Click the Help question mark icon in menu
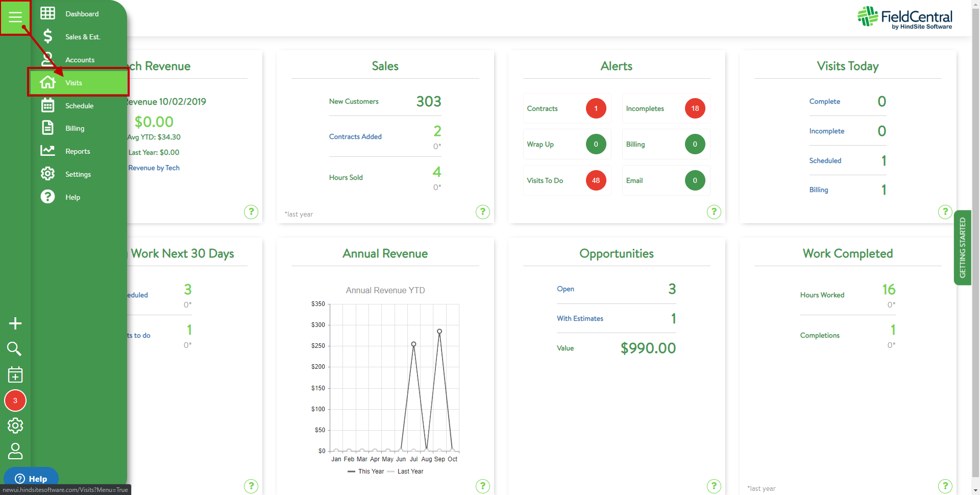This screenshot has width=980, height=495. (x=47, y=197)
